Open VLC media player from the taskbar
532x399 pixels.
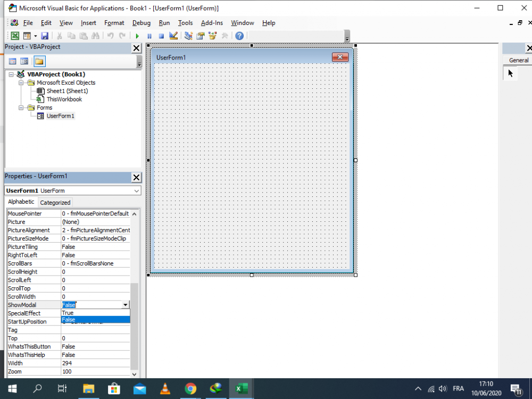(165, 388)
